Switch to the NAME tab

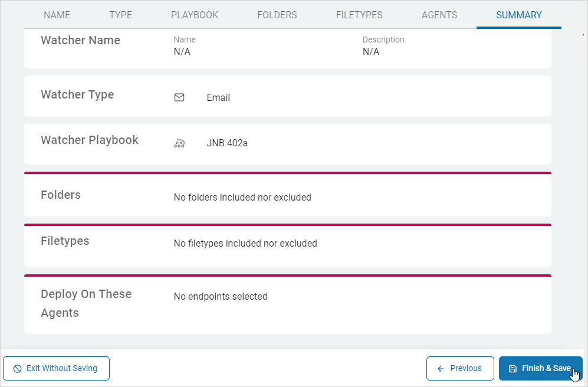[x=57, y=15]
